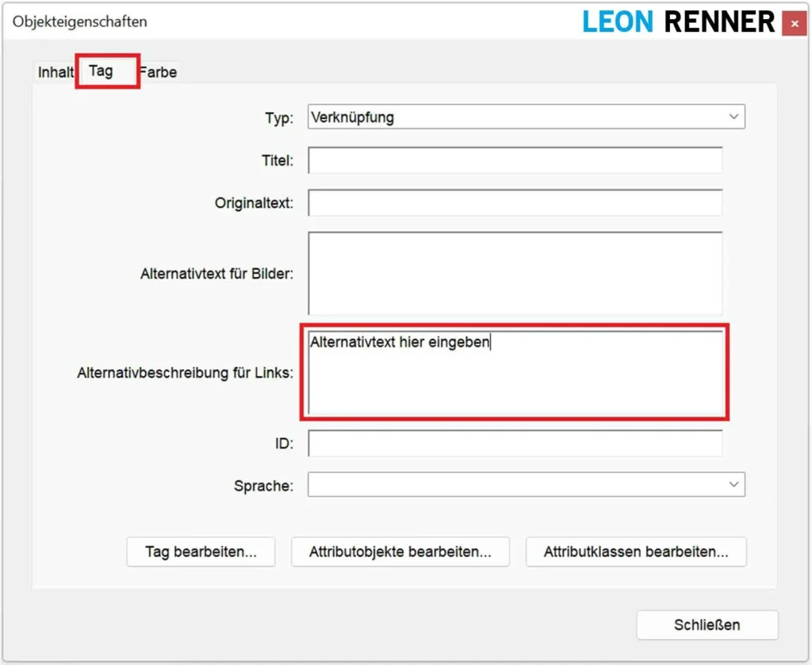
Task: Switch to the Inhalt tab
Action: click(56, 72)
